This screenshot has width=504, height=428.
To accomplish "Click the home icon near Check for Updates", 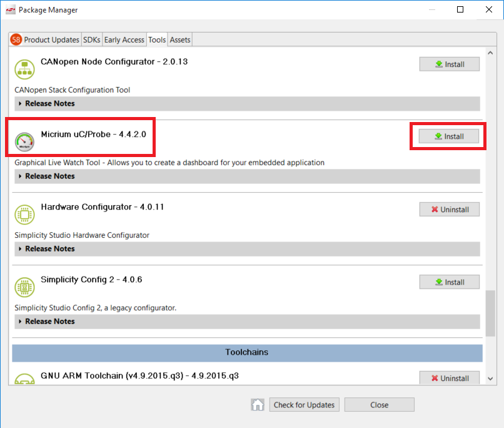I will point(258,404).
